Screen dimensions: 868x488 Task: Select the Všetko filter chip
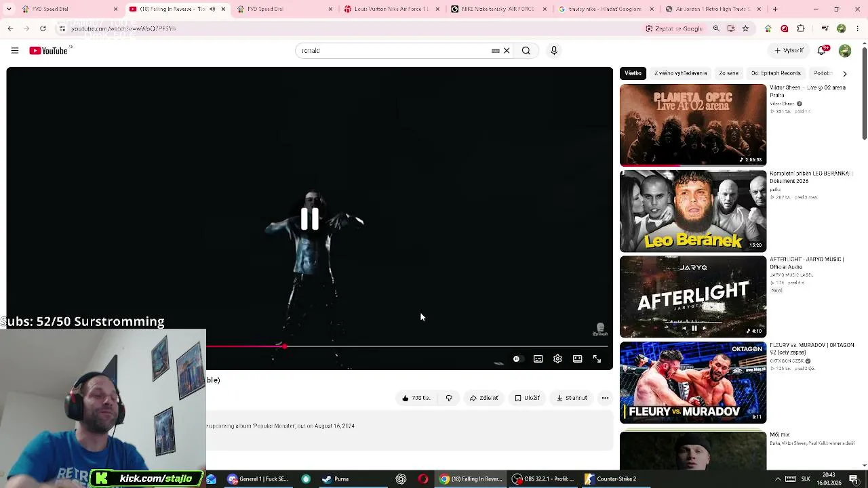(x=633, y=73)
